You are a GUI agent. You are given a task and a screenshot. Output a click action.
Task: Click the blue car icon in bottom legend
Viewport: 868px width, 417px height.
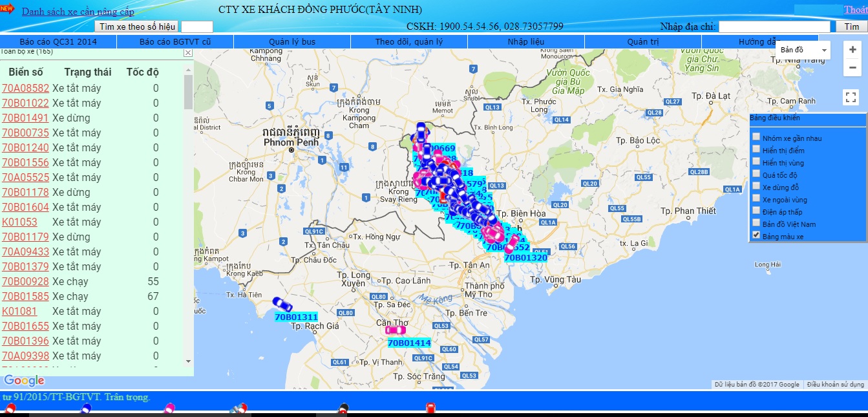86,409
